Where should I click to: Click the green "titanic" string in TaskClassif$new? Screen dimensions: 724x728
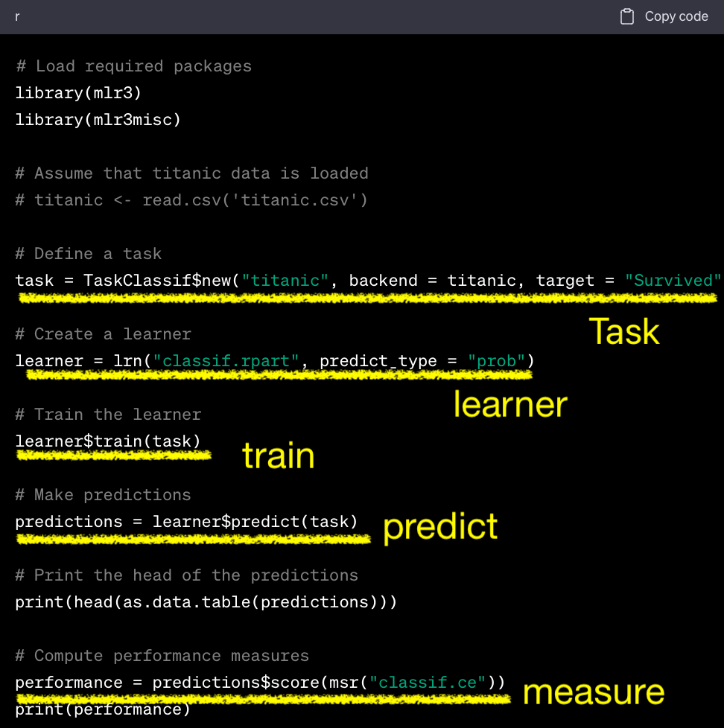click(290, 281)
